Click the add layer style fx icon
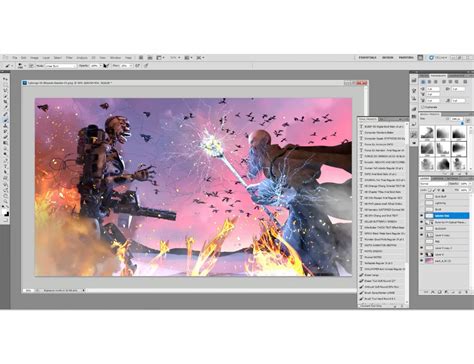This screenshot has width=474, height=364. coord(433,292)
